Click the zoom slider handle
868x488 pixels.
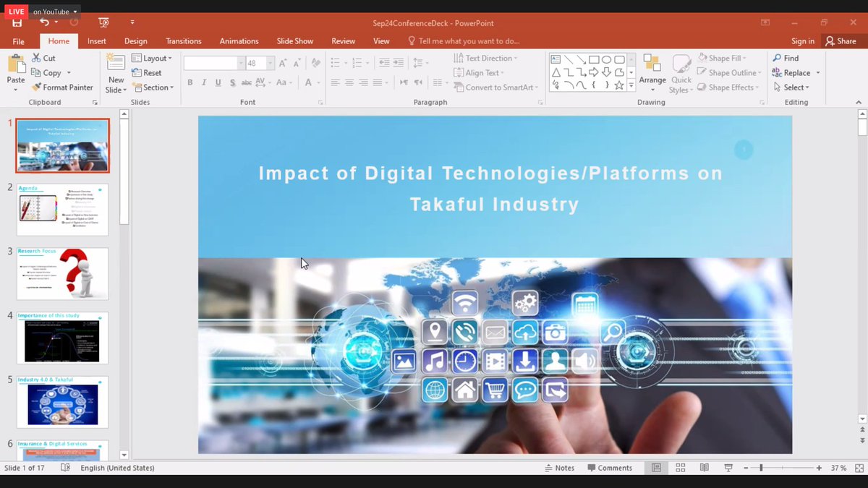pos(761,468)
